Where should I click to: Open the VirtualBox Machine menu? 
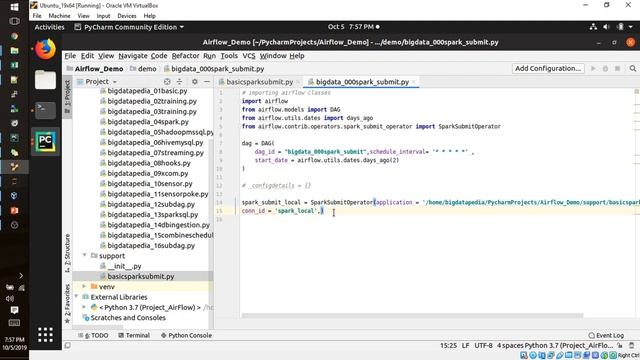pos(59,16)
